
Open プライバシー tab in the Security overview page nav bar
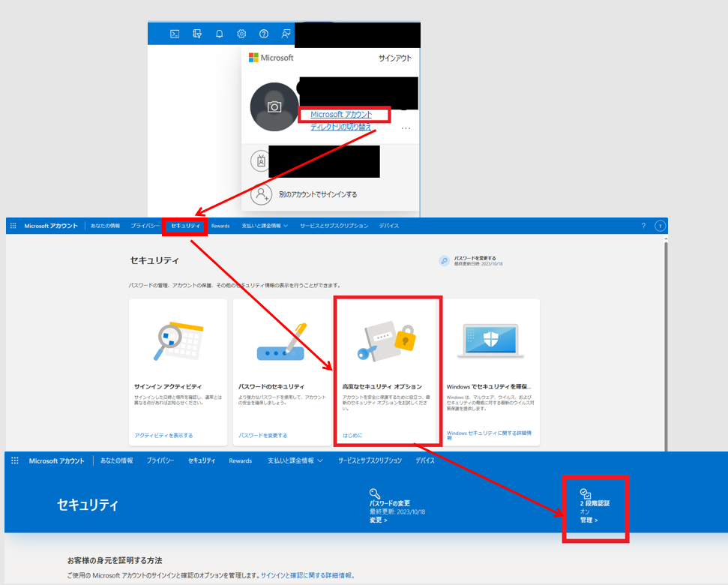point(145,226)
